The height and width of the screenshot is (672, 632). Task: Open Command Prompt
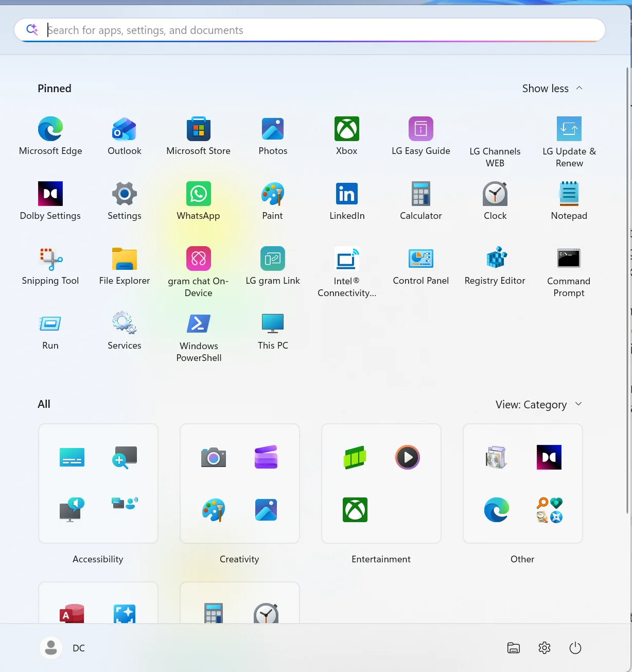[x=569, y=273]
